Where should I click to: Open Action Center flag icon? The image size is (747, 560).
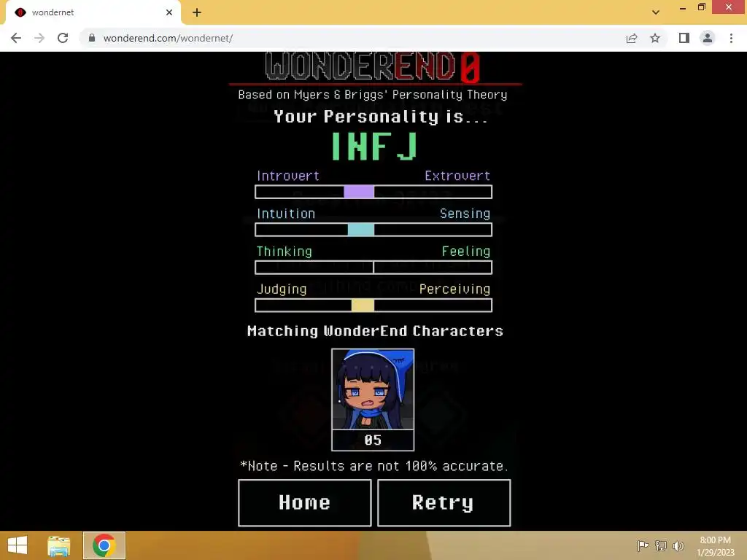643,545
